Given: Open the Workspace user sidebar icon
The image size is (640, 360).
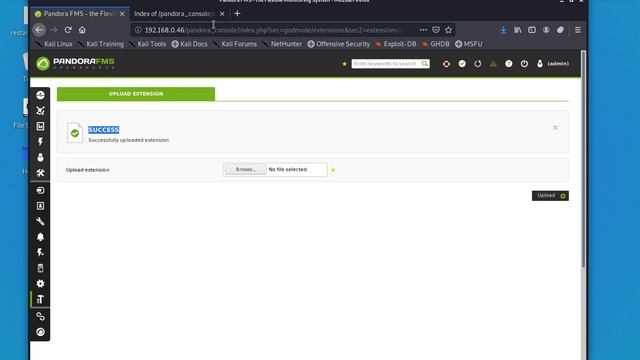Looking at the screenshot, I should 40,157.
